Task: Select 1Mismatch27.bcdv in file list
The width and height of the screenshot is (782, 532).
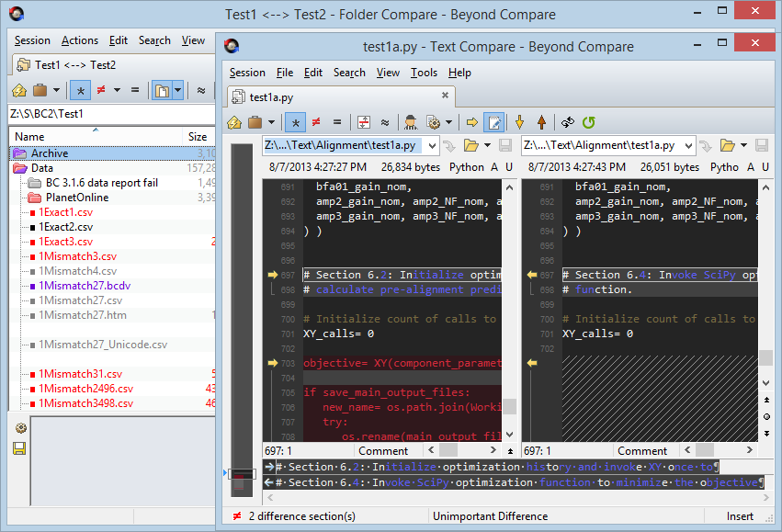Action: point(85,286)
